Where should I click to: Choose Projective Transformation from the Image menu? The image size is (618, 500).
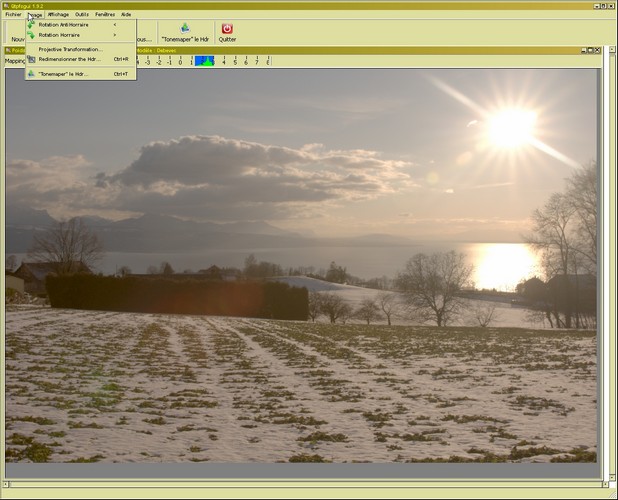[70, 48]
